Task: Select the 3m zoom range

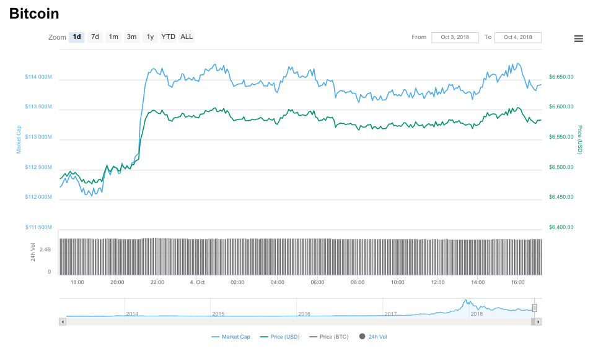Action: point(132,37)
